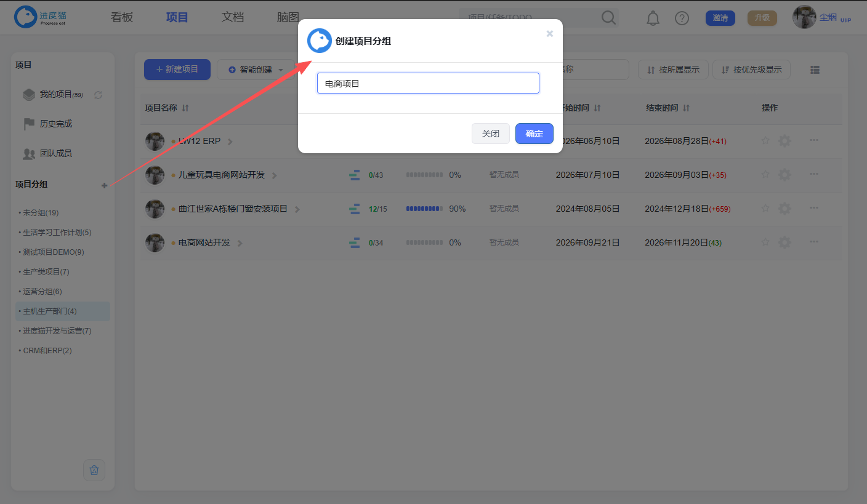867x504 pixels.
Task: Open the 智能创建 dropdown
Action: 256,70
